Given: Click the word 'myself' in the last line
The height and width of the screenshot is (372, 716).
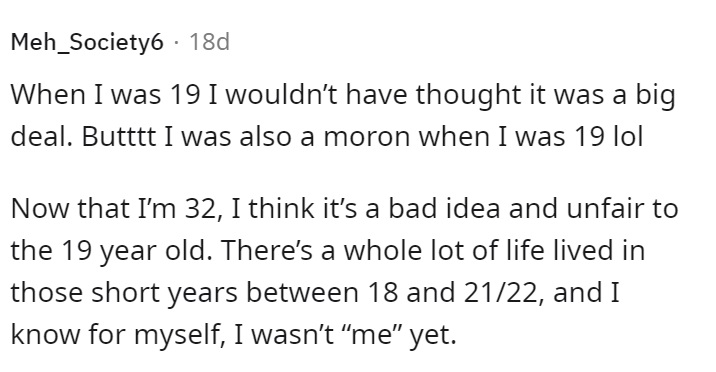Looking at the screenshot, I should [x=179, y=336].
